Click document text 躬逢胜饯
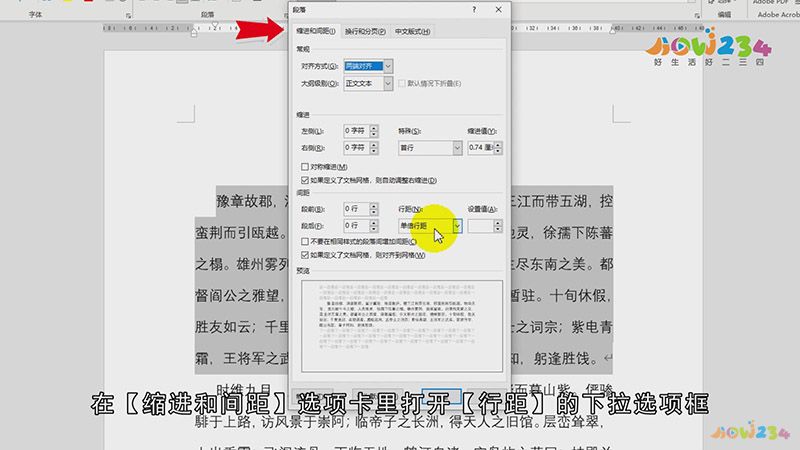The height and width of the screenshot is (450, 800). (562, 359)
